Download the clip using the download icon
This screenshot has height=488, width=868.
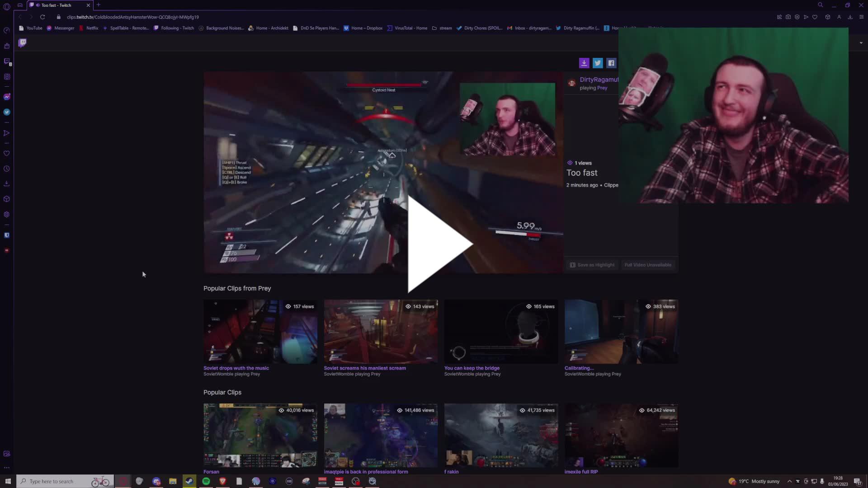(585, 63)
